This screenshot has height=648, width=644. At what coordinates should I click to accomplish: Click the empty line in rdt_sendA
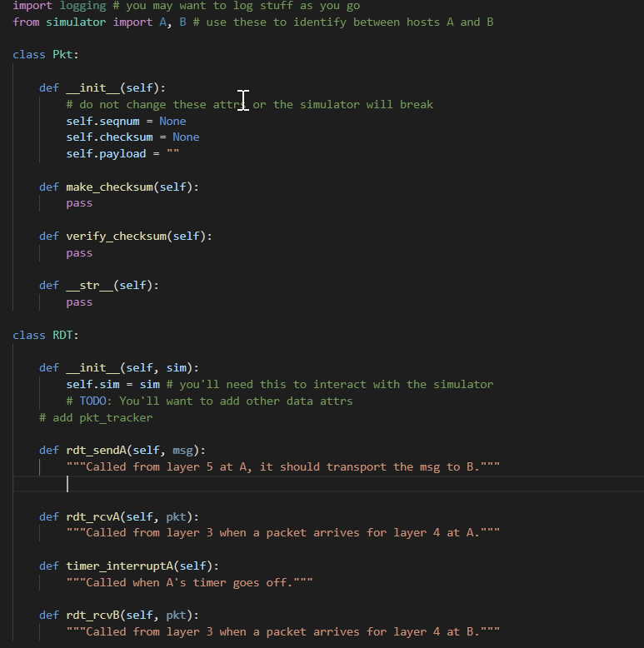[x=328, y=484]
